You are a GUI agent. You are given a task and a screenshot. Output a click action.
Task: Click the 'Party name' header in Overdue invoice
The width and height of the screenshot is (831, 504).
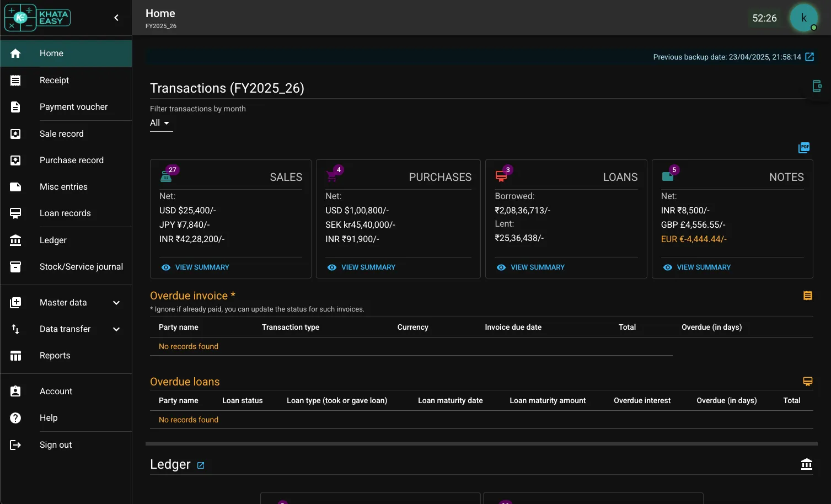(179, 327)
